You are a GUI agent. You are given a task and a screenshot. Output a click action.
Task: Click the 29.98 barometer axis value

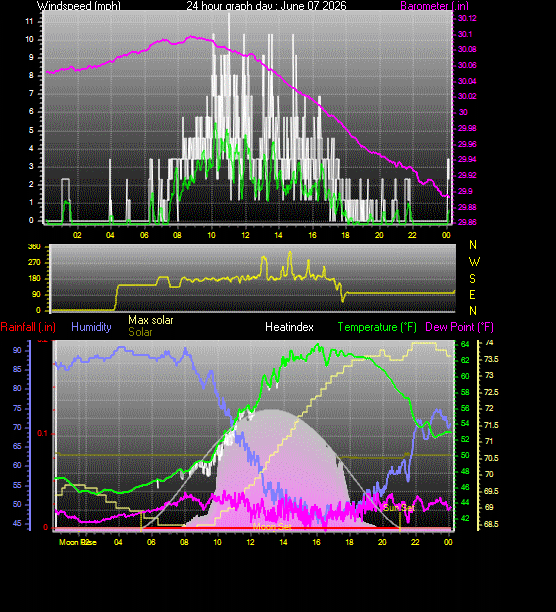click(467, 128)
